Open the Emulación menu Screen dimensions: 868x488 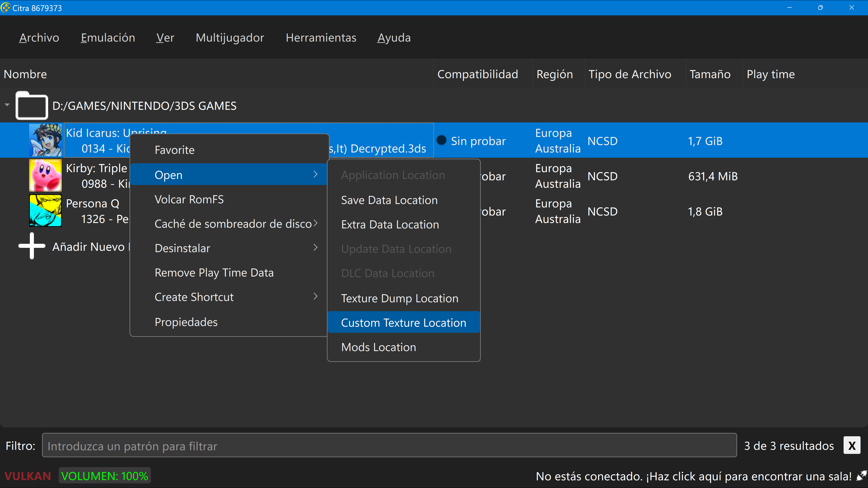[108, 38]
